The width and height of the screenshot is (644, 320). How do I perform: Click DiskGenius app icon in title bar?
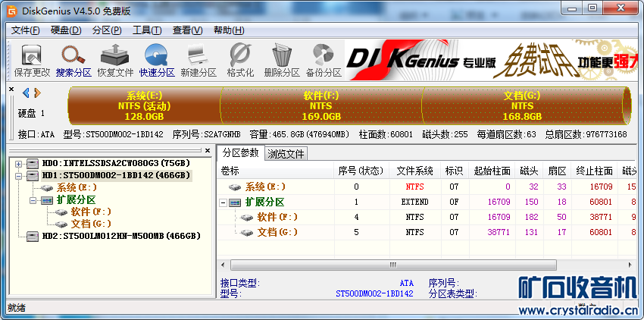coord(13,11)
